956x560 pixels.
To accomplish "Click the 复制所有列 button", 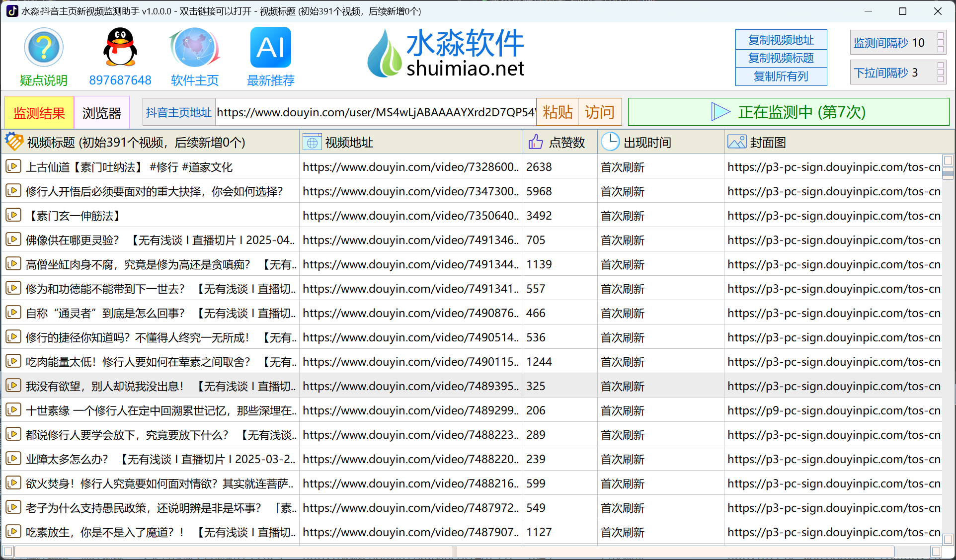I will 781,76.
